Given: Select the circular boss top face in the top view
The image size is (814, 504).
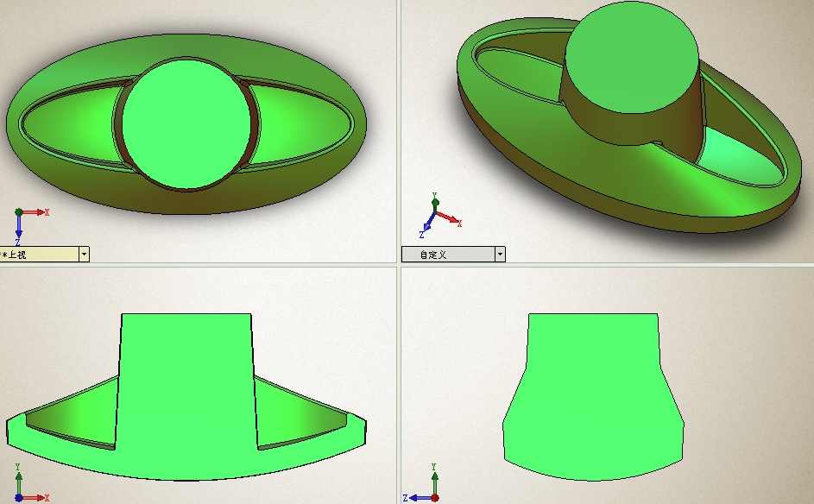Looking at the screenshot, I should (186, 124).
